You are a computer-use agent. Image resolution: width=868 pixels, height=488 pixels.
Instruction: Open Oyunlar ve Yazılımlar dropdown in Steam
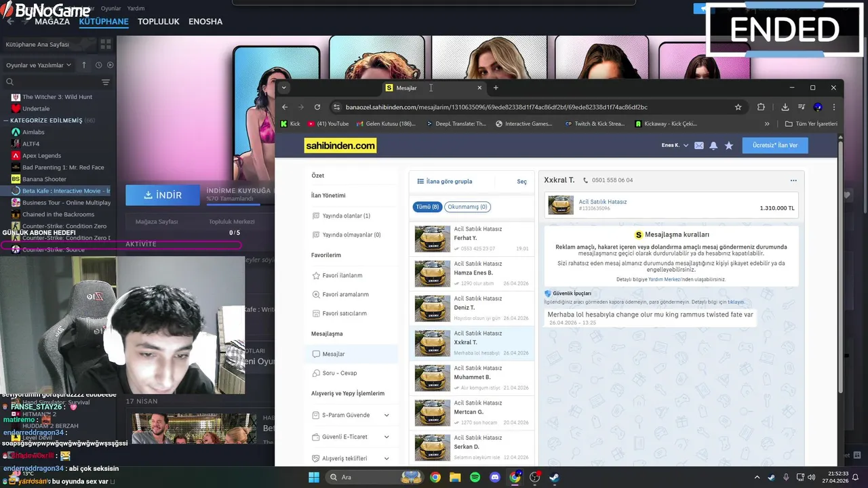point(39,65)
